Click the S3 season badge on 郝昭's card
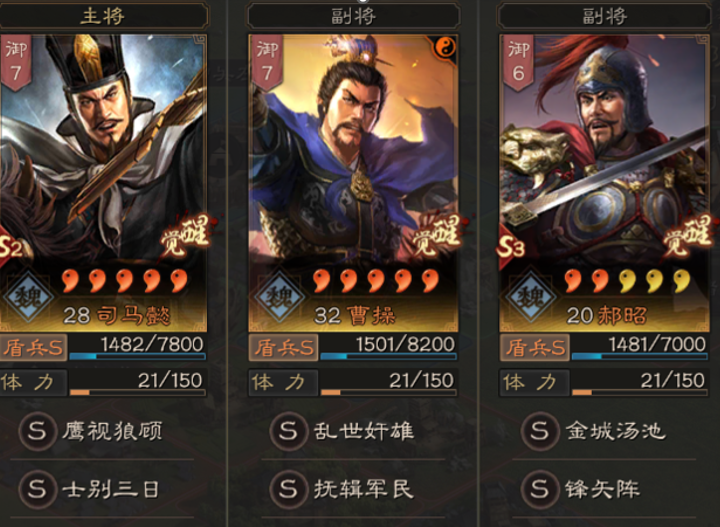This screenshot has width=720, height=527. tap(511, 247)
